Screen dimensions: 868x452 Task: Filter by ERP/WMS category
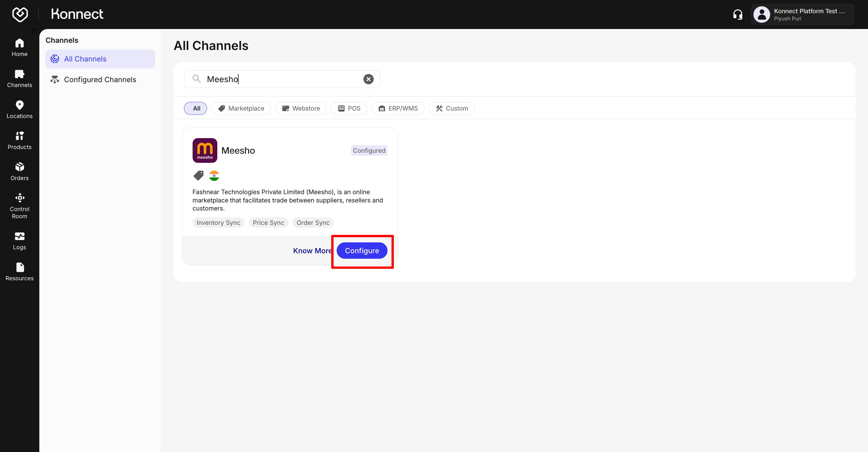coord(398,109)
